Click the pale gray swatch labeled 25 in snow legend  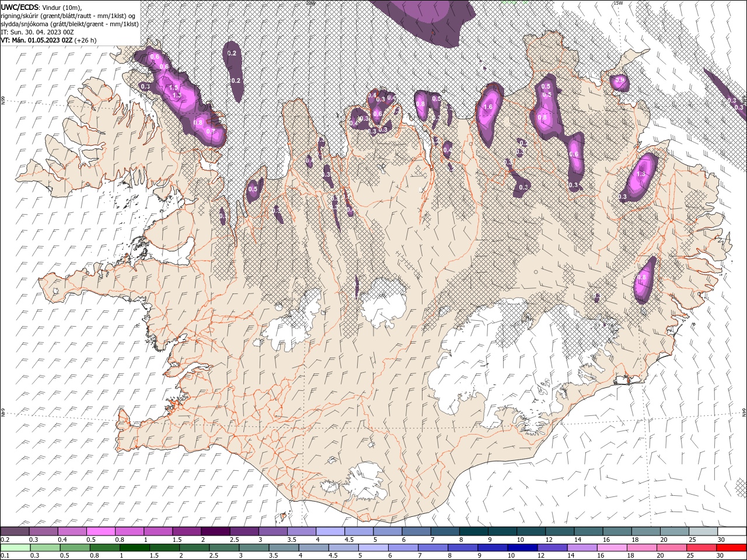pos(703,531)
